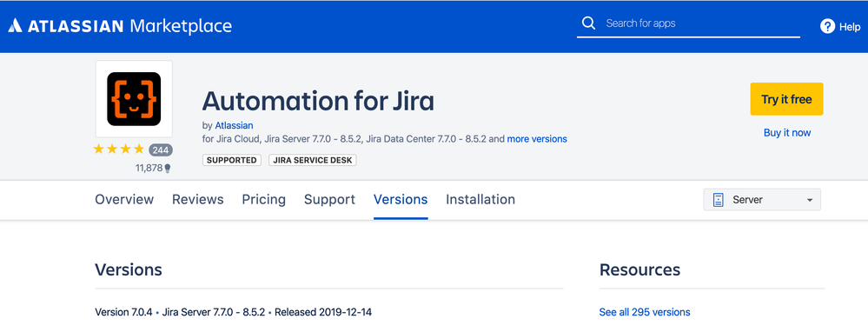Click the 11,878 installs count

tap(149, 169)
